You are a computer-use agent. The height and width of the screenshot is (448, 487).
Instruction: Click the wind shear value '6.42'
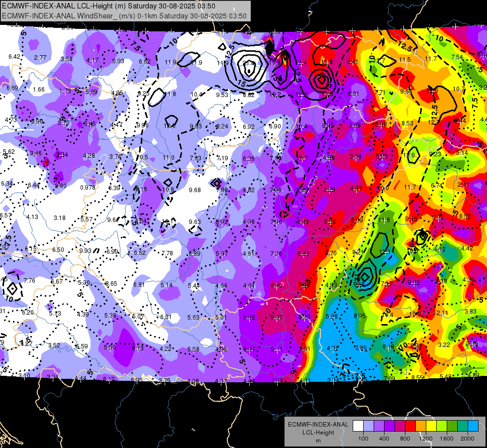click(x=14, y=57)
